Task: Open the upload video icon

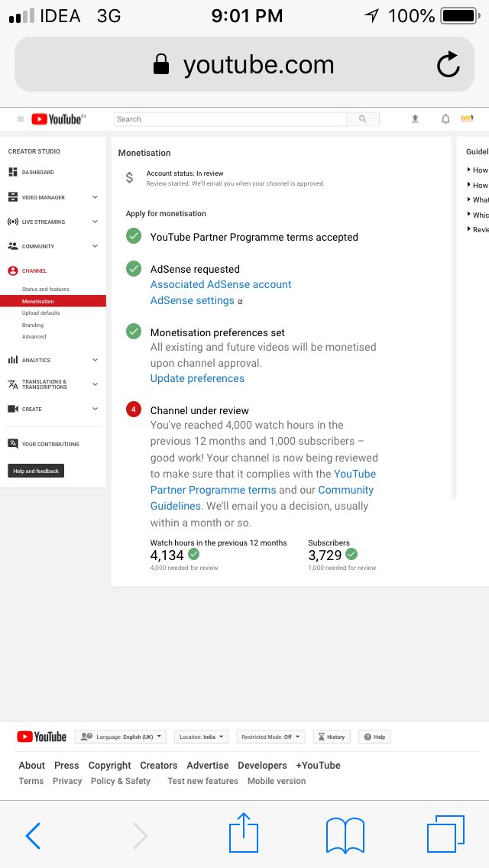Action: pos(415,119)
